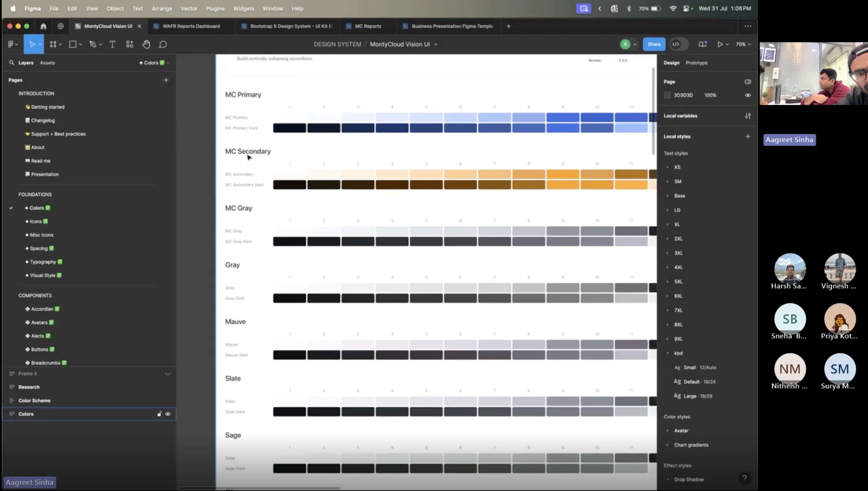Search layers with magnifier icon
This screenshot has height=491, width=868.
12,63
